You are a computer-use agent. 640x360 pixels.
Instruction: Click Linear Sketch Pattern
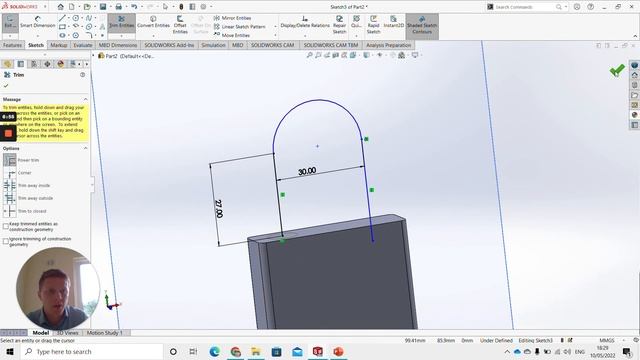pyautogui.click(x=240, y=27)
